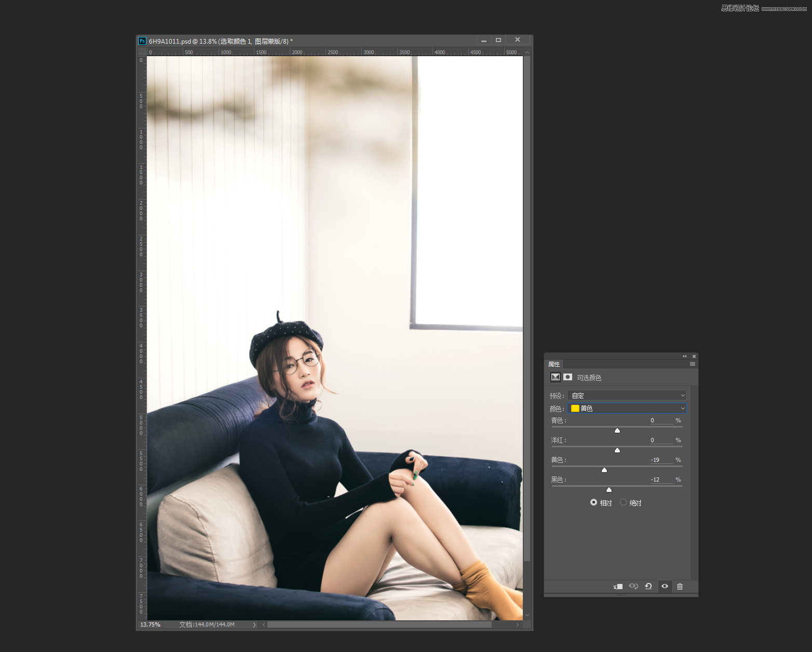Click the clip to layer icon
Viewport: 812px width, 652px height.
618,587
